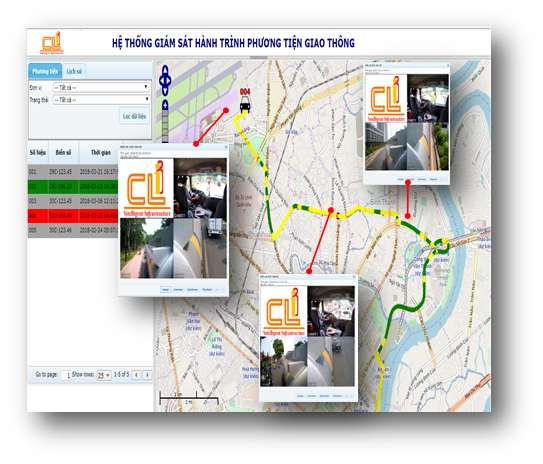The height and width of the screenshot is (464, 543).
Task: Select vehicle 003 in the table
Action: pos(73,201)
